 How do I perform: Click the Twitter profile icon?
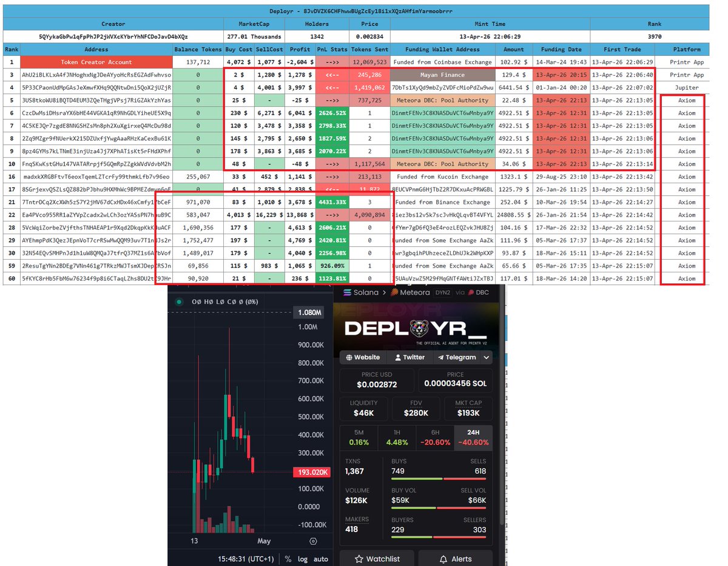(x=398, y=357)
